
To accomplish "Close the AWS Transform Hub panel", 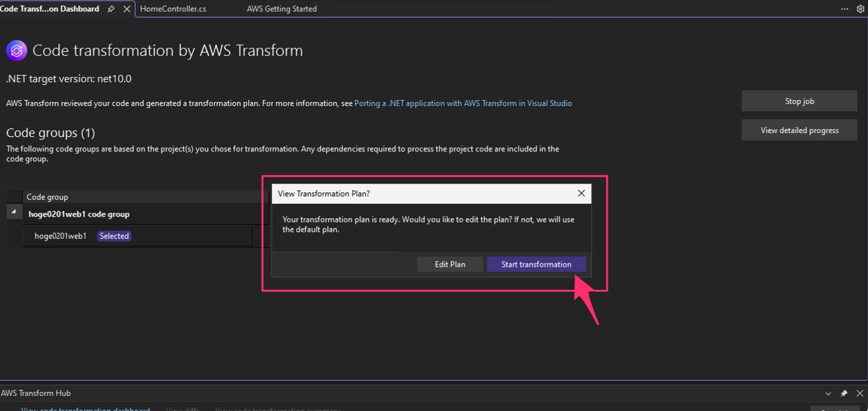I will pos(859,393).
